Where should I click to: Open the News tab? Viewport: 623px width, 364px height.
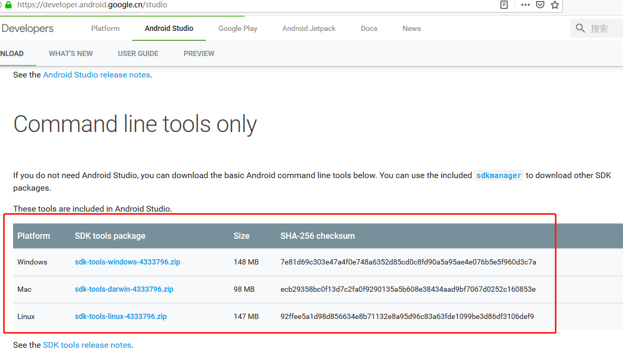click(412, 29)
